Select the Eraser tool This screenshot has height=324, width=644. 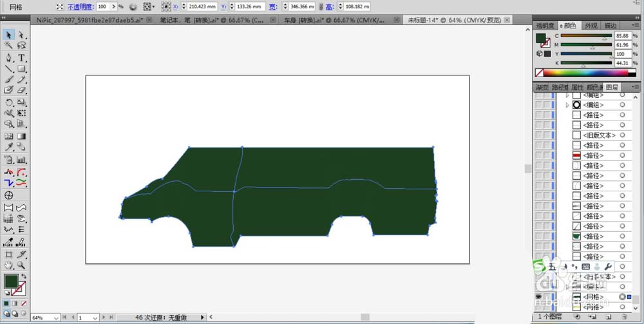pyautogui.click(x=21, y=90)
